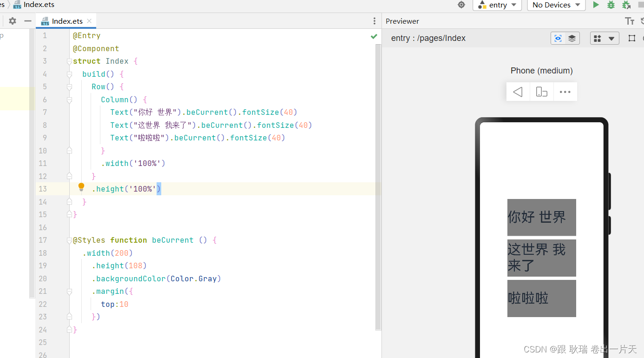
Task: Collapse the @Styles function fold on line 17
Action: [69, 240]
